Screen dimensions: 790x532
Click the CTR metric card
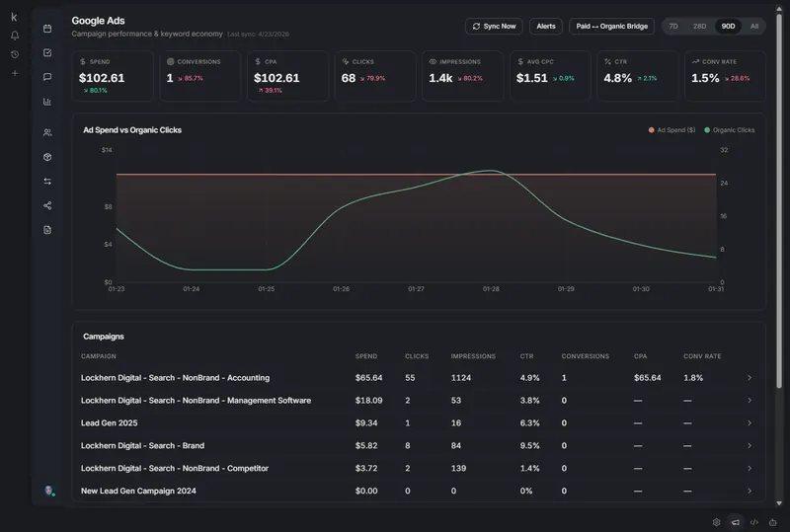click(x=638, y=76)
